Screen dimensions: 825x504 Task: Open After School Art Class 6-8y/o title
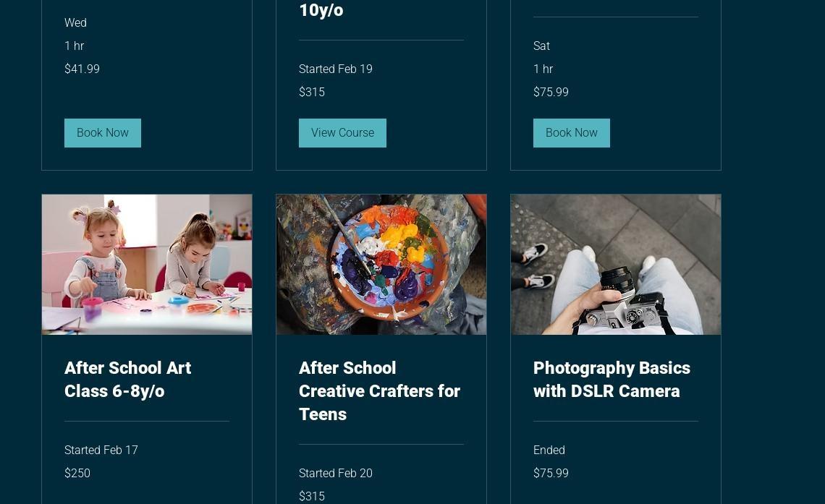click(x=128, y=380)
